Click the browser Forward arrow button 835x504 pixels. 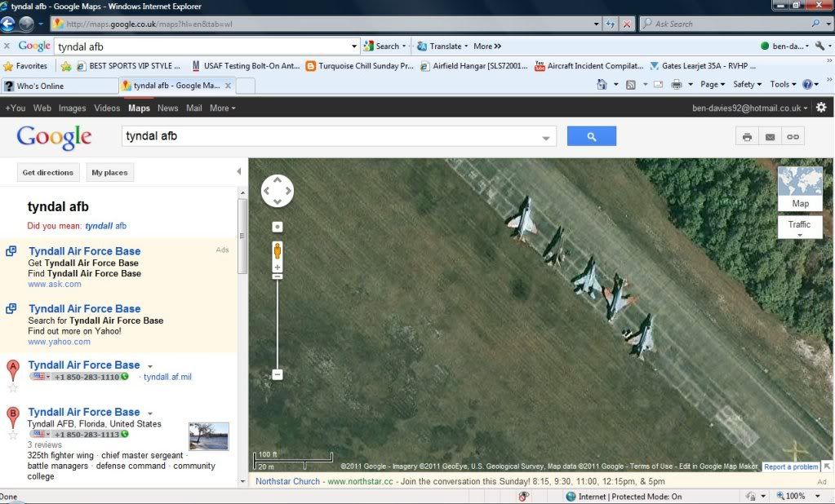point(26,24)
